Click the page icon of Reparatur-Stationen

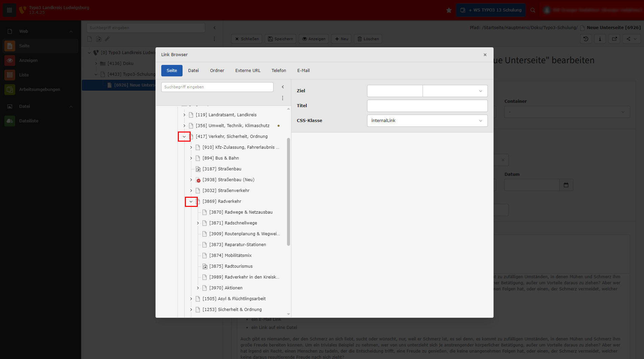[205, 245]
